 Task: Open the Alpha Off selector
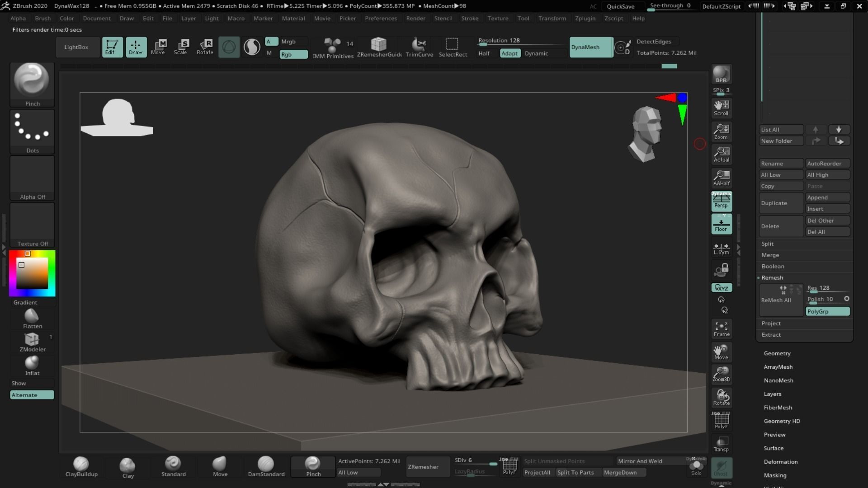coord(32,178)
